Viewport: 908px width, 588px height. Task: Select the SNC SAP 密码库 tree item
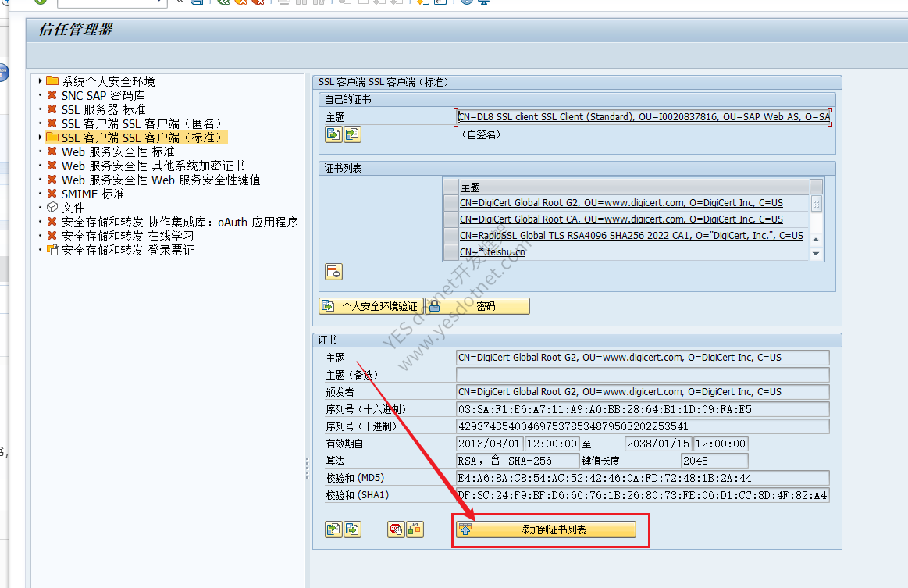click(103, 95)
